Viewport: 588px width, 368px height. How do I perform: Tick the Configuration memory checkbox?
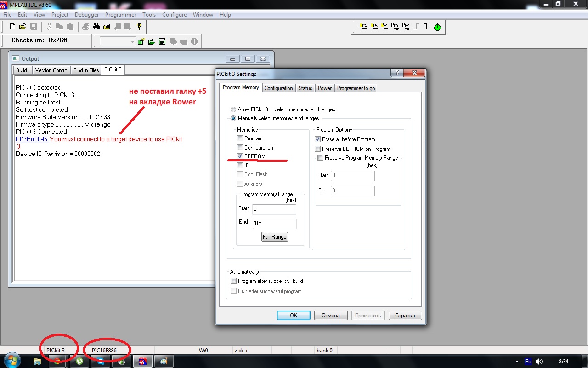240,148
